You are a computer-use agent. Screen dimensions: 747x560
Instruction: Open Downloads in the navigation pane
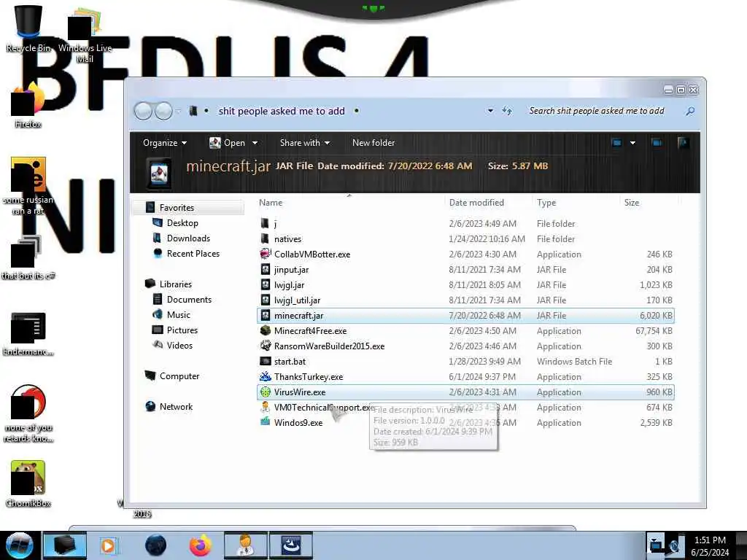coord(187,238)
